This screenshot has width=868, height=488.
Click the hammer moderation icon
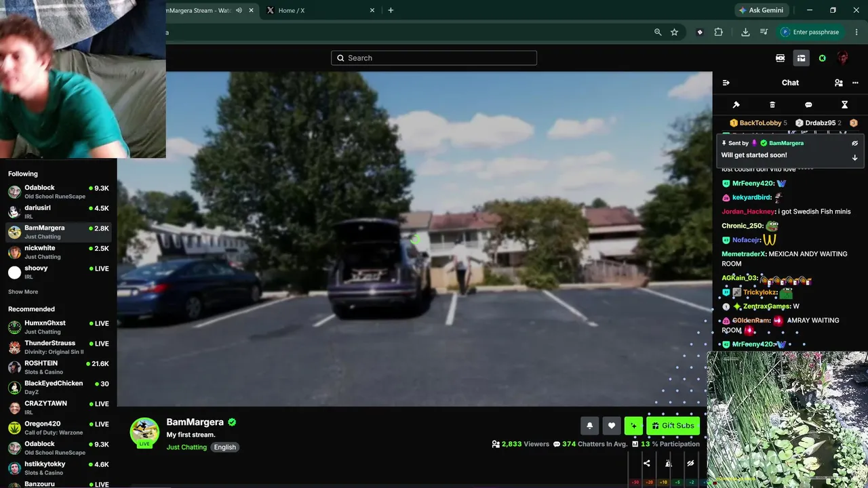[736, 105]
